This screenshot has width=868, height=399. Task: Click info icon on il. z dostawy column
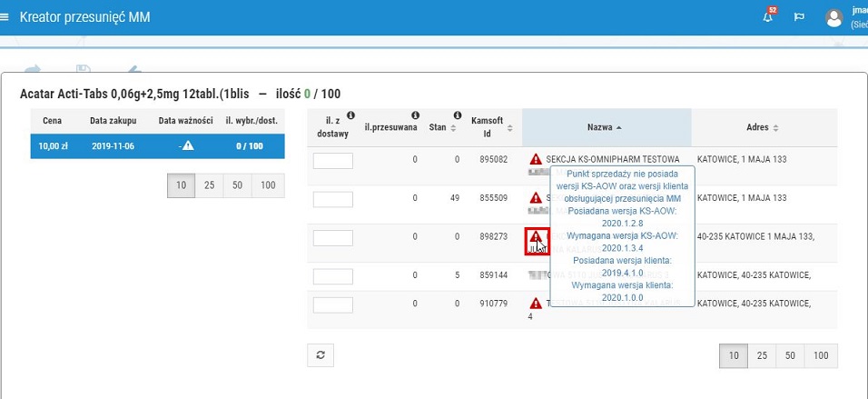[350, 115]
